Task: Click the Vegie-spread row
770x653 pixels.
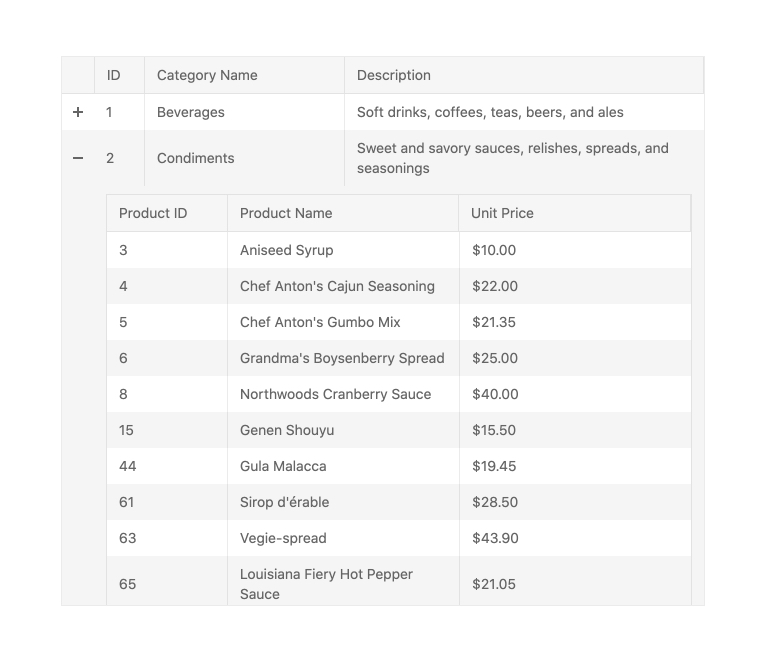Action: click(283, 538)
